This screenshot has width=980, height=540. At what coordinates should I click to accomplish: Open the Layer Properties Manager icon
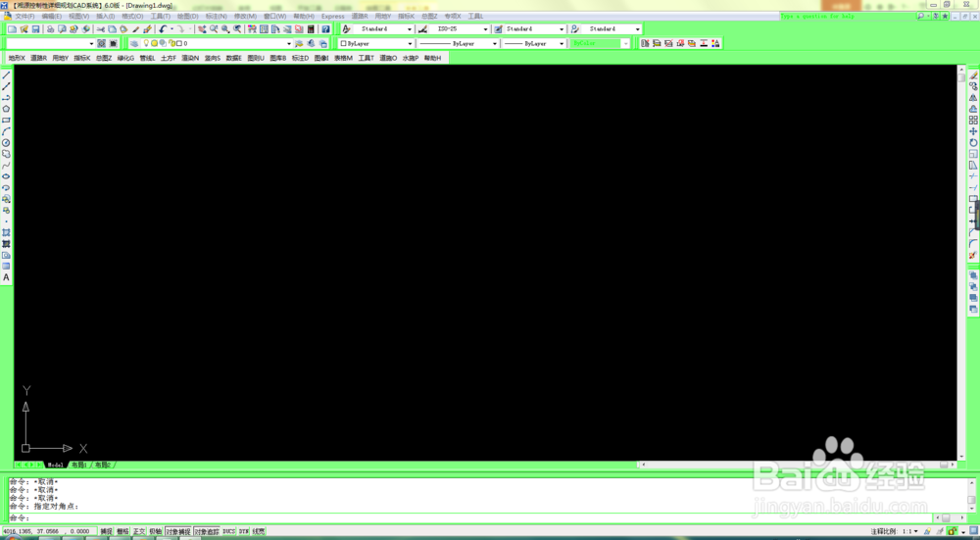tap(134, 43)
